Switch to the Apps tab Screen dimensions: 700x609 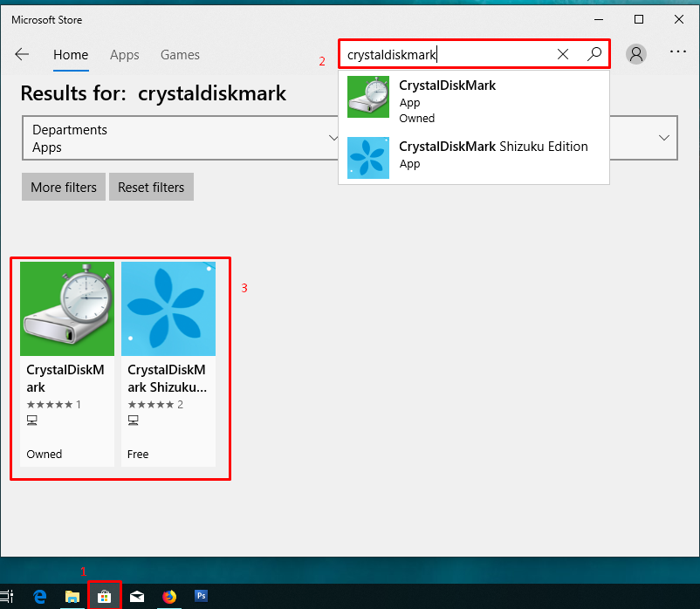click(x=124, y=54)
